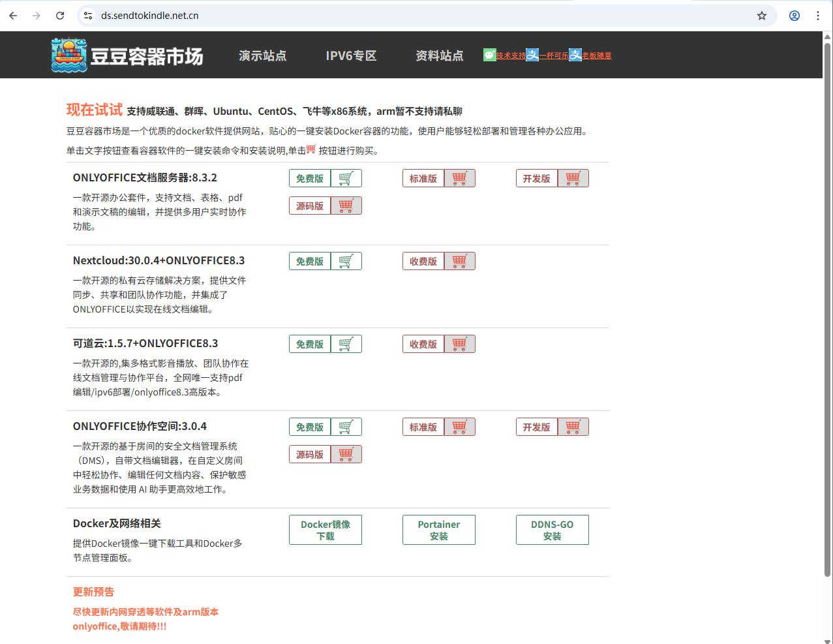Click cart icon next to ONLYOFFICE协作空间 开发版
Image resolution: width=833 pixels, height=644 pixels.
click(x=573, y=427)
